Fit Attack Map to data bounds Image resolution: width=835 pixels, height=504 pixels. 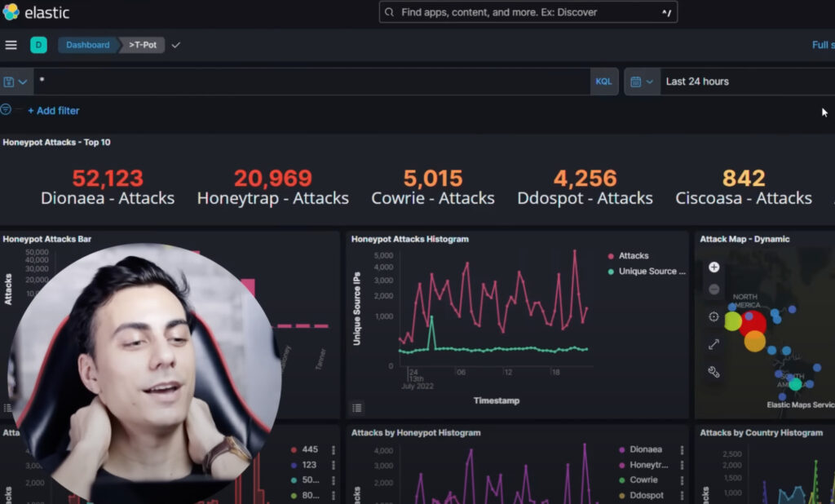(714, 316)
